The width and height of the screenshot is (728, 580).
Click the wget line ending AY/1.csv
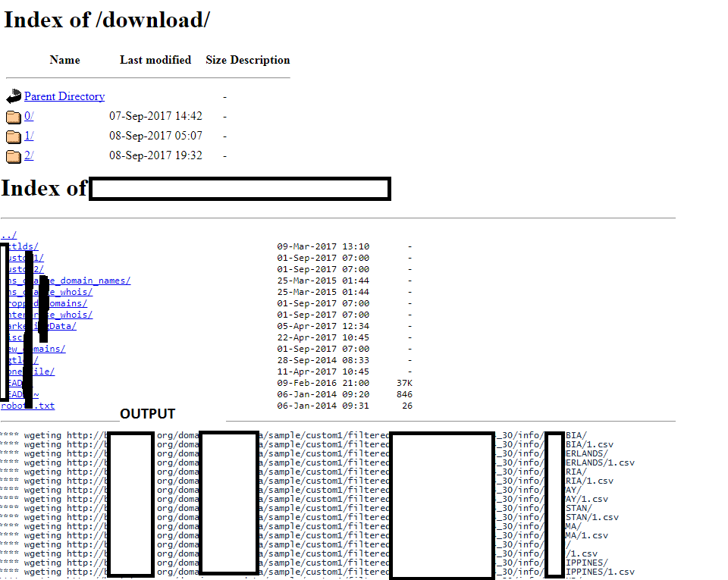pyautogui.click(x=304, y=500)
